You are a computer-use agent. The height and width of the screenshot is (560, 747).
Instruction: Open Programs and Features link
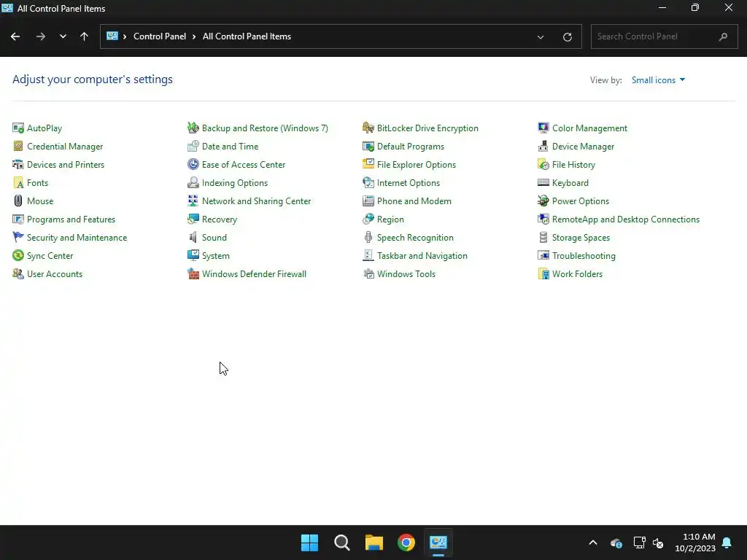[71, 219]
